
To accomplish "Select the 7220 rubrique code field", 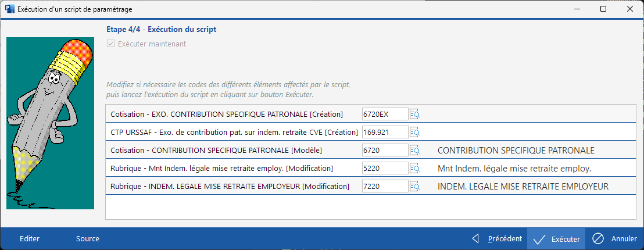I will coord(385,187).
